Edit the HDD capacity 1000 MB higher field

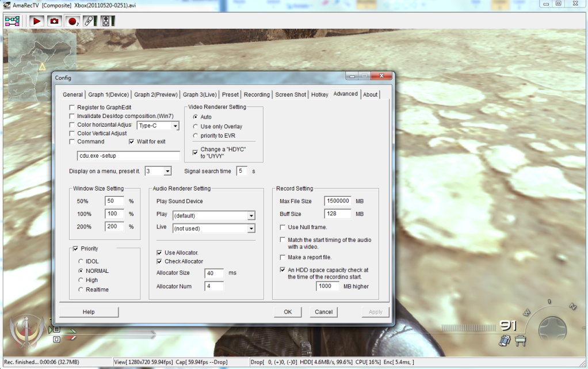tap(328, 287)
